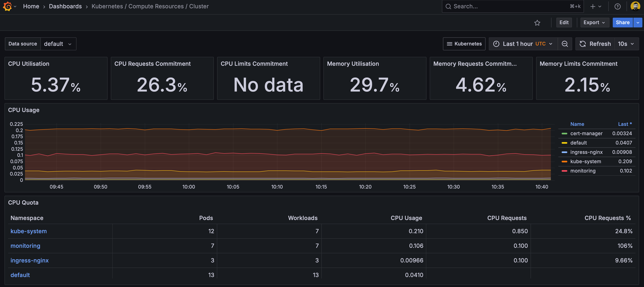This screenshot has width=644, height=287.
Task: Open the ingress-nginx namespace link
Action: tap(30, 260)
